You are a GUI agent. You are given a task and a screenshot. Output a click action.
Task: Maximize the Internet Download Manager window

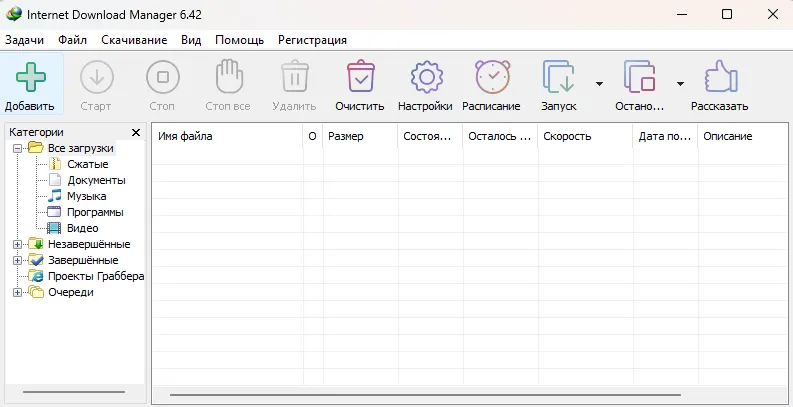[x=727, y=14]
